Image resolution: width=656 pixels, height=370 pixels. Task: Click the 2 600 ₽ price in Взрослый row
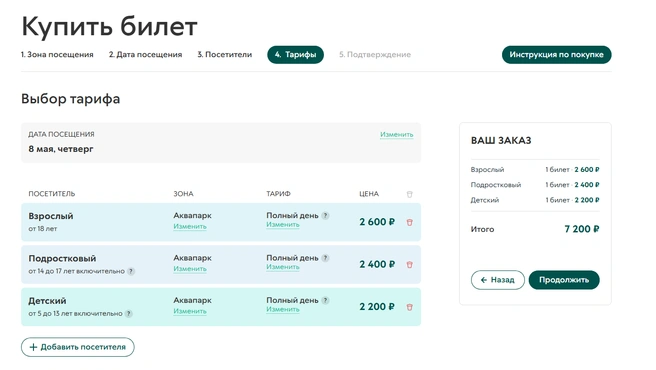tap(377, 222)
